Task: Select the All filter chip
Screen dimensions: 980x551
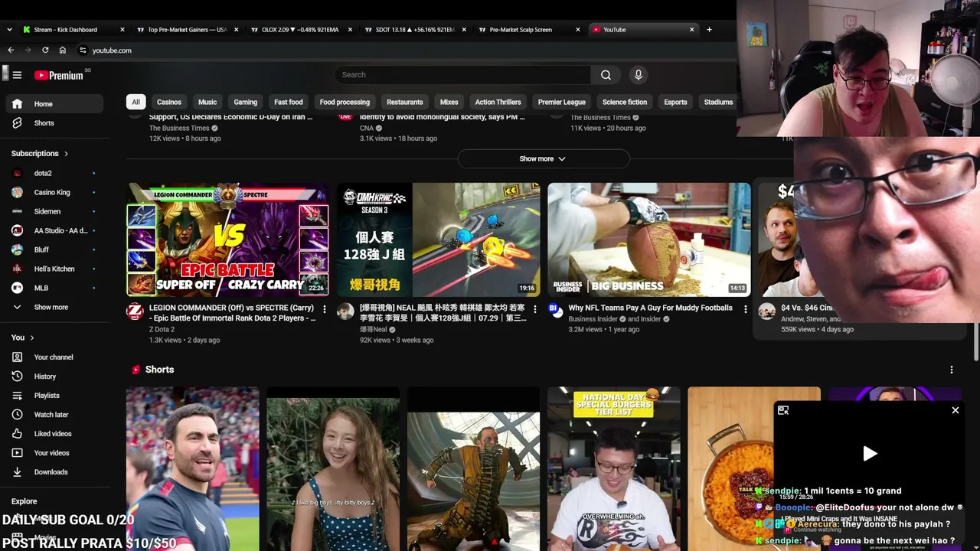Action: 136,102
